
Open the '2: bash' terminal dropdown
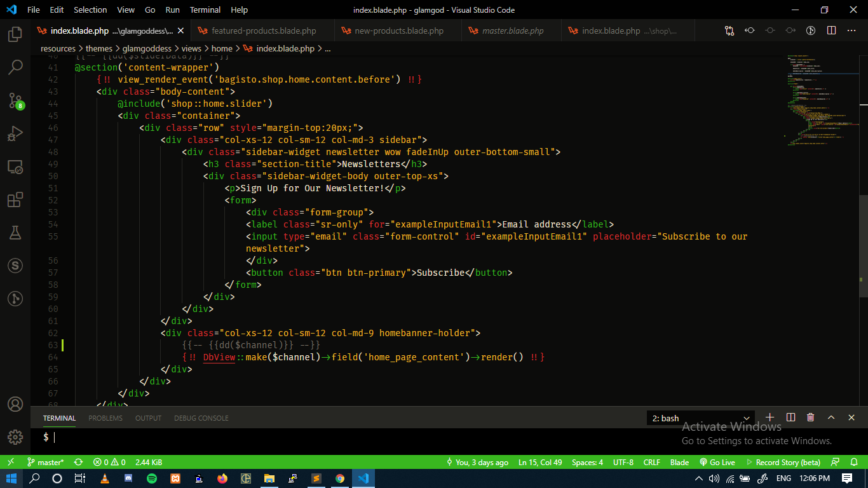700,418
